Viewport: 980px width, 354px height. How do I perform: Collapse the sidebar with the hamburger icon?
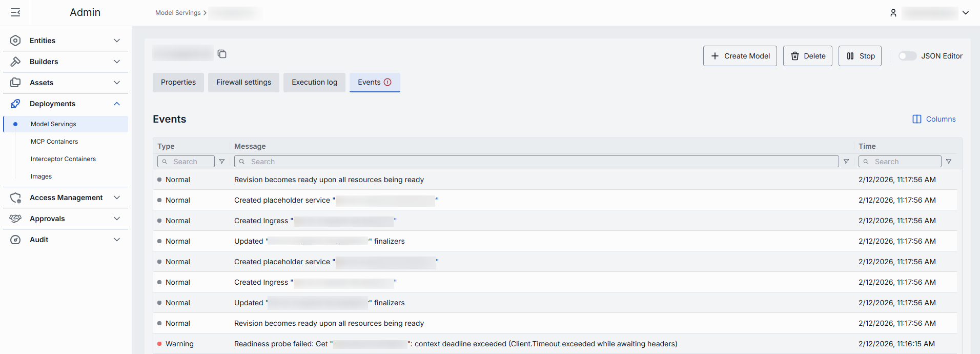(15, 12)
